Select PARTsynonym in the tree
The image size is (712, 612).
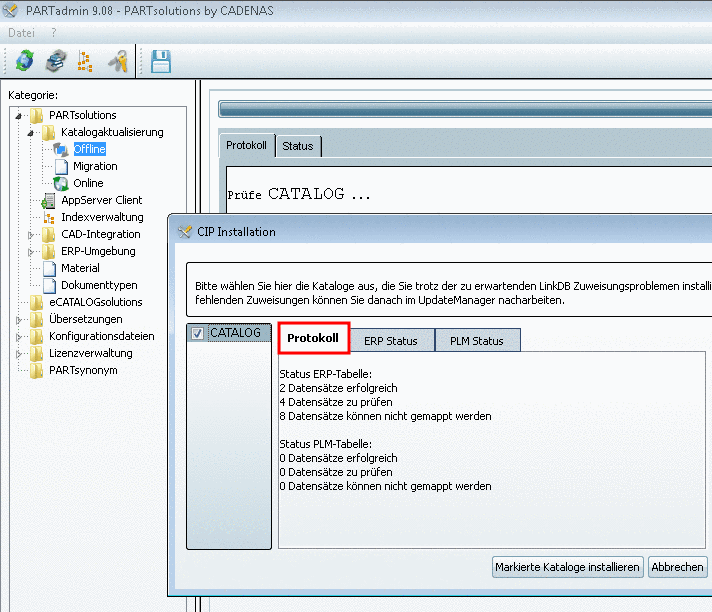coord(83,370)
